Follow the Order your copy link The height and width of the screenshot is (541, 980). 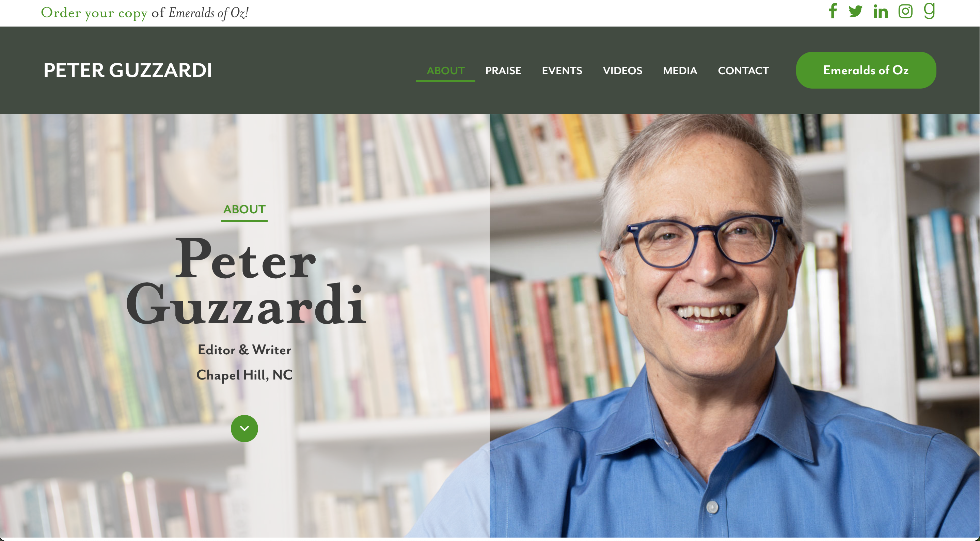94,13
